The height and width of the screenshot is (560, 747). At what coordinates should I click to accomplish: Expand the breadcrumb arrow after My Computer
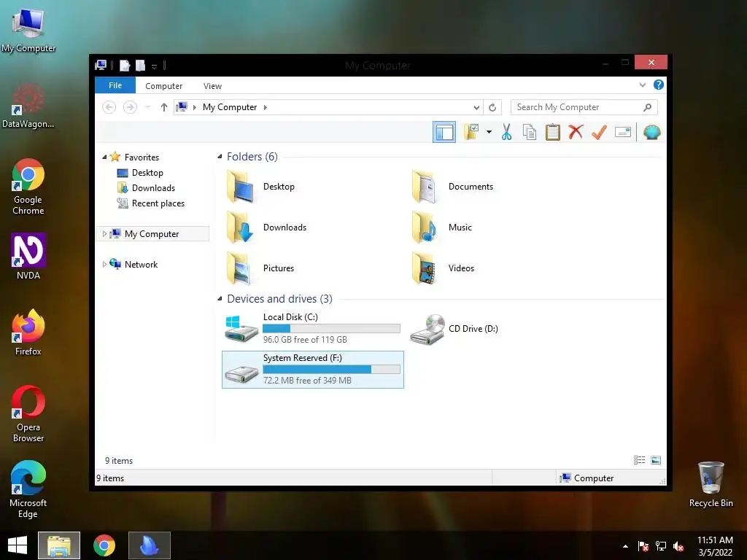click(266, 108)
